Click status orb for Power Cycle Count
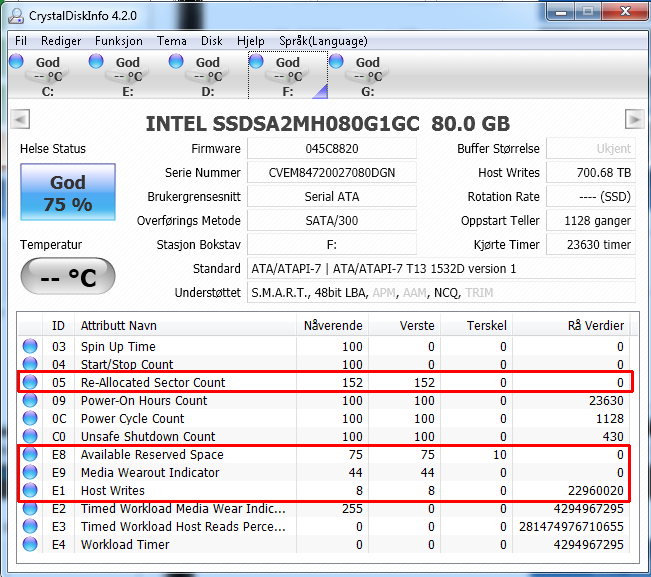 (x=30, y=418)
